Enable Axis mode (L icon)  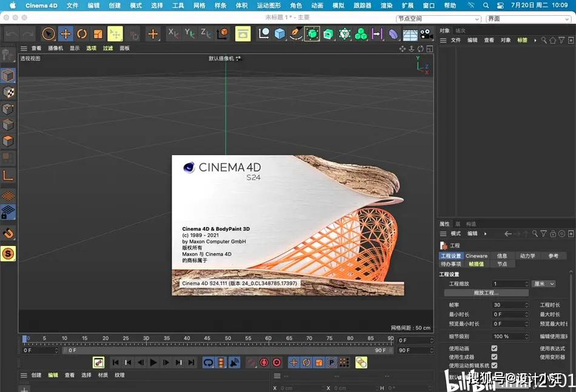[8, 176]
